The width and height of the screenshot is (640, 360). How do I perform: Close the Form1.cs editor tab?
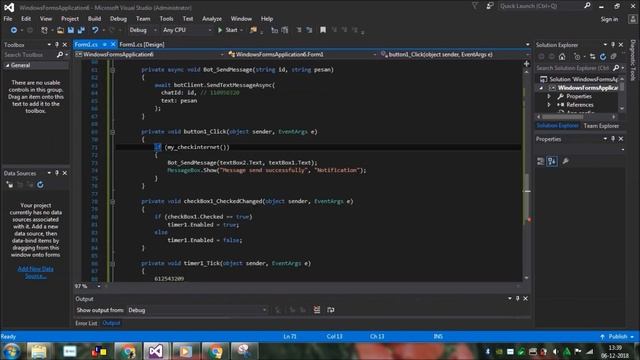(x=113, y=44)
